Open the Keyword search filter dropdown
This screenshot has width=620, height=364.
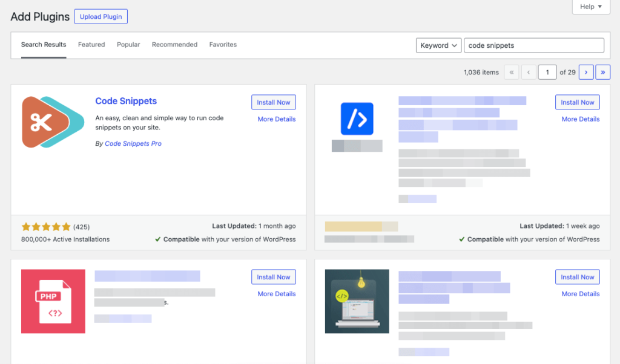tap(438, 45)
